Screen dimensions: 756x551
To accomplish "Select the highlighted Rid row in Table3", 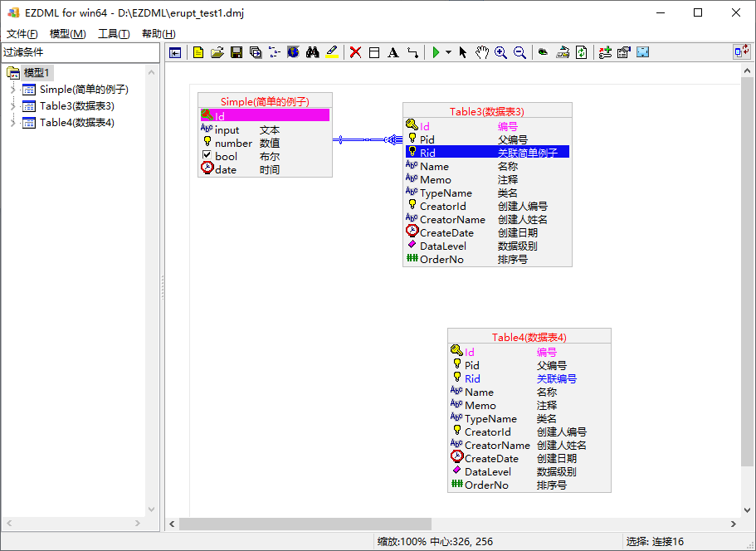I will [487, 153].
